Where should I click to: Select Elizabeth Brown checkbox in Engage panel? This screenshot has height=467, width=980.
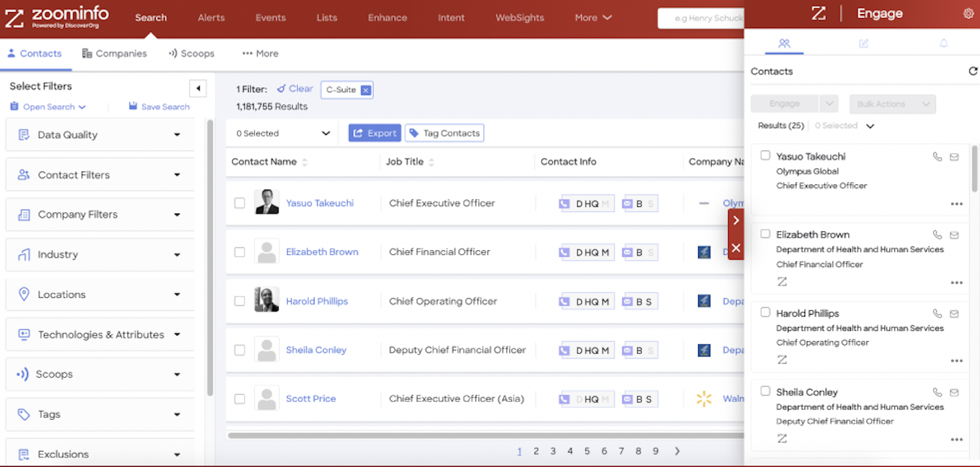(x=765, y=234)
